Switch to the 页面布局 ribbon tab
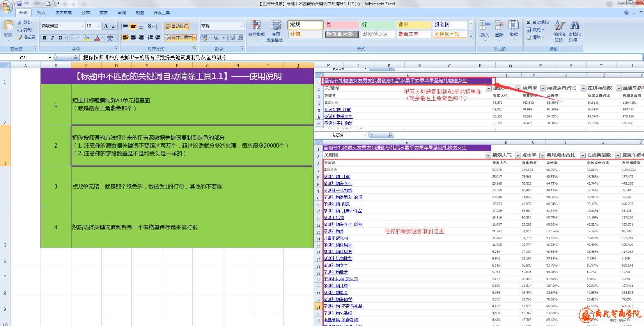Screen dimensions: 644x326 [x=63, y=13]
